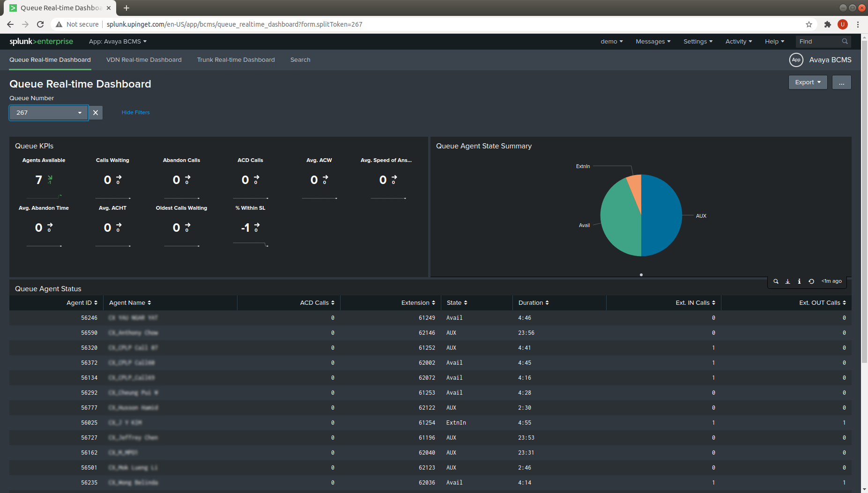Screen dimensions: 868x493
Task: Bookmark this page with the star icon
Action: point(809,24)
